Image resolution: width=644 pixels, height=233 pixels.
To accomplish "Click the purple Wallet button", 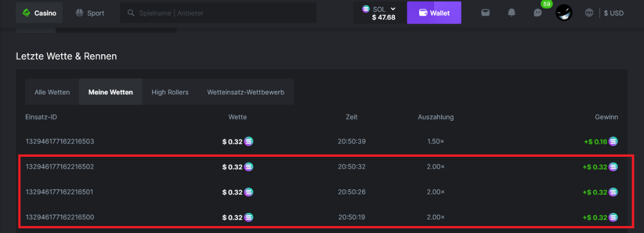I will pyautogui.click(x=434, y=13).
